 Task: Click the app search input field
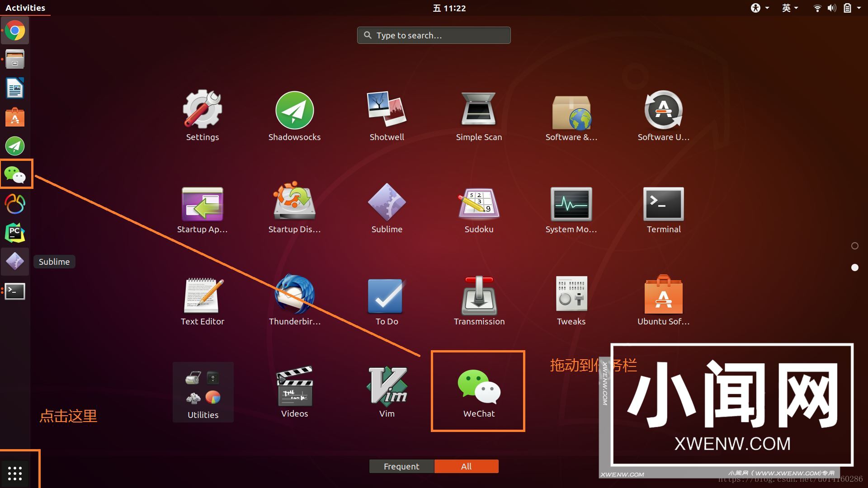click(x=434, y=35)
